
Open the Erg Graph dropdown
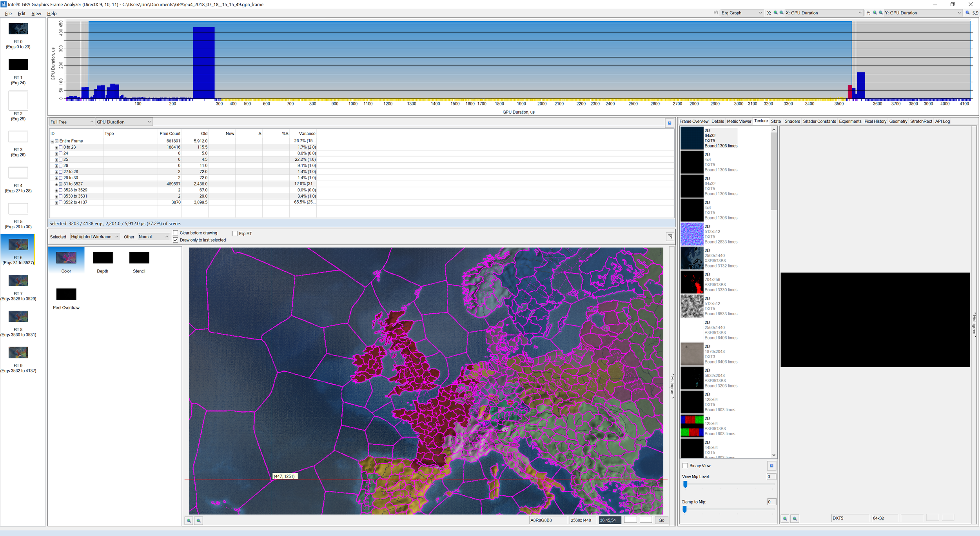click(742, 13)
